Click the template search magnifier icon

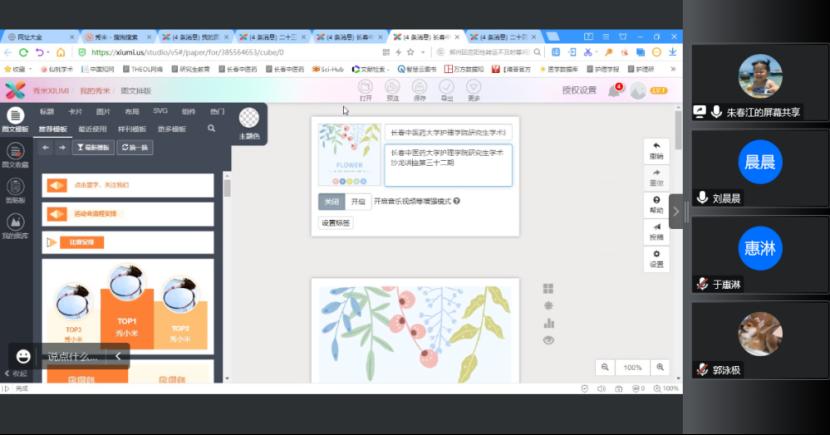point(211,129)
